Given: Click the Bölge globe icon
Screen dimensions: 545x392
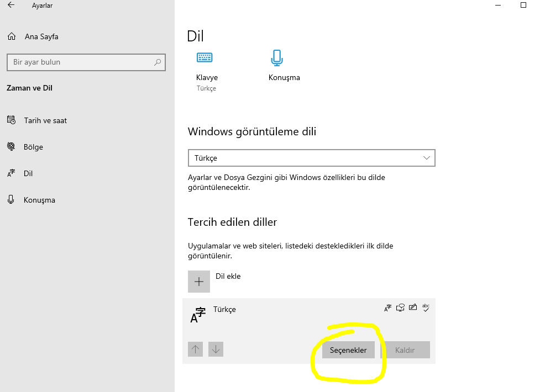Looking at the screenshot, I should pos(11,146).
